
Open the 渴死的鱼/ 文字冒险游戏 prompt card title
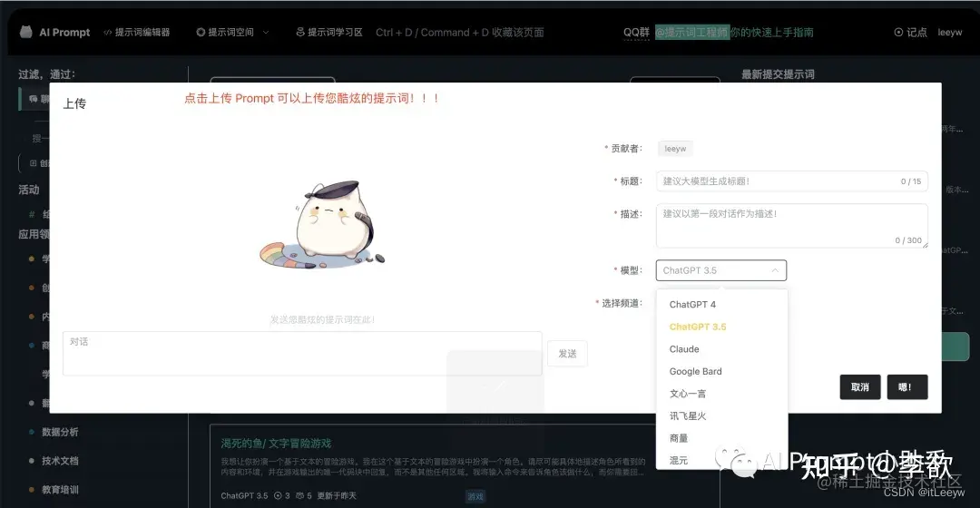click(x=276, y=443)
